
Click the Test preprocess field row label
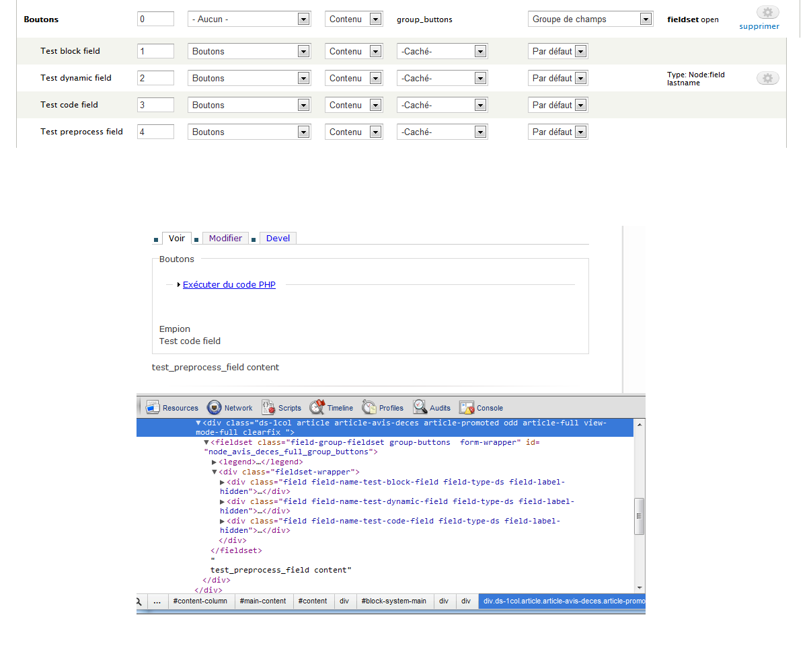pos(81,132)
